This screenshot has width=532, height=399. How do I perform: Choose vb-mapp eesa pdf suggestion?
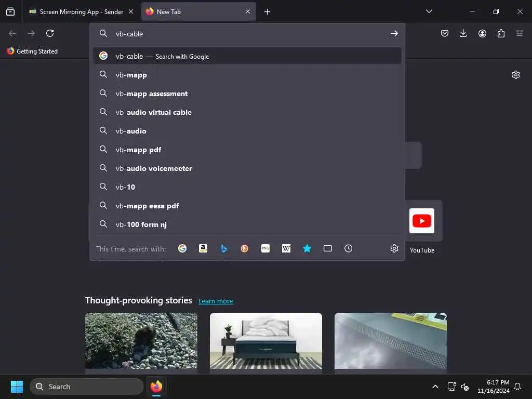tap(247, 206)
